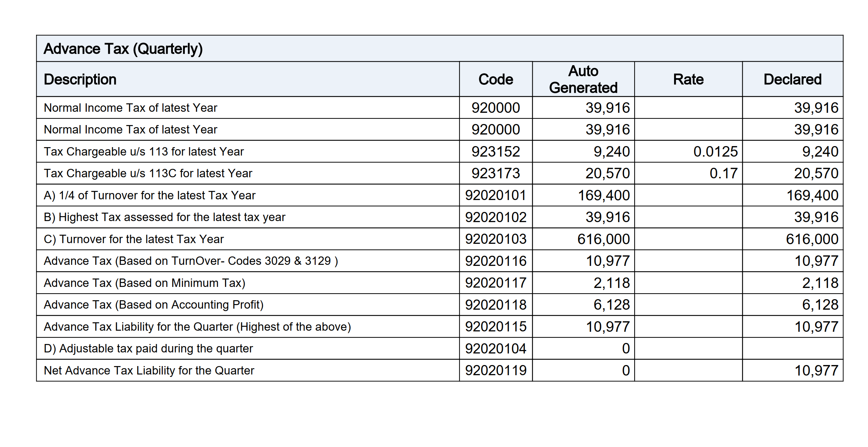Viewport: 868px width, 447px height.
Task: Select code cell 923152
Action: tap(496, 152)
